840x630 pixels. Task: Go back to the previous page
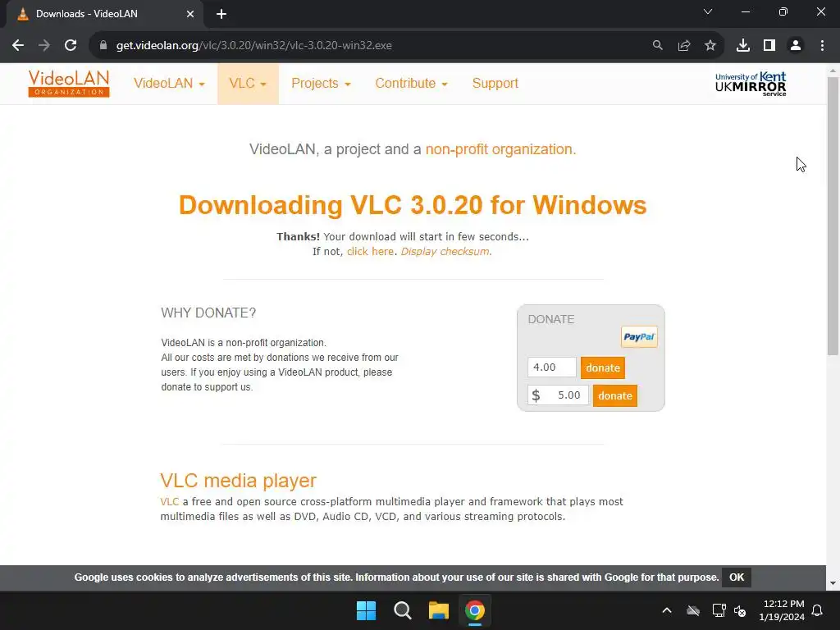[x=18, y=46]
